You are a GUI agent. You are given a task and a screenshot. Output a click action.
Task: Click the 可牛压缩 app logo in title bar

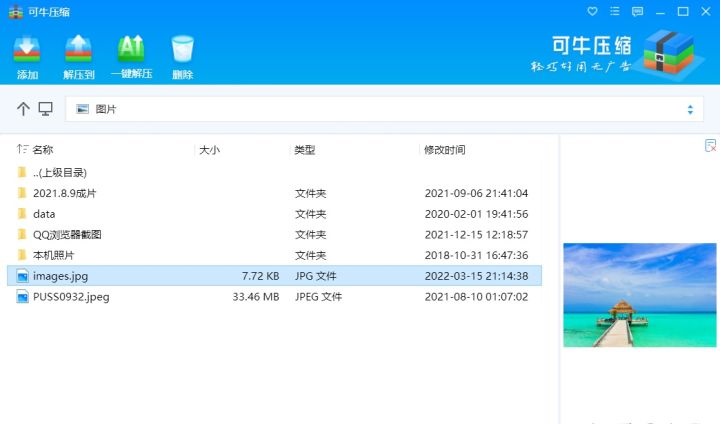click(x=16, y=12)
